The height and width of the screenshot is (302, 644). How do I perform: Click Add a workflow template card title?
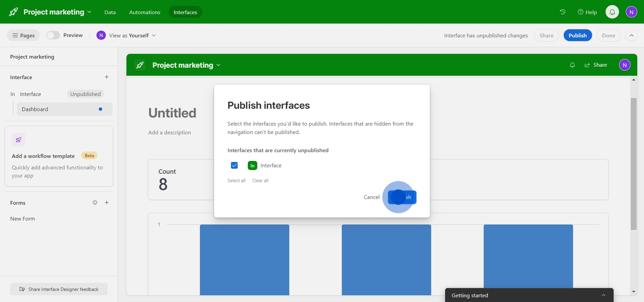[43, 156]
